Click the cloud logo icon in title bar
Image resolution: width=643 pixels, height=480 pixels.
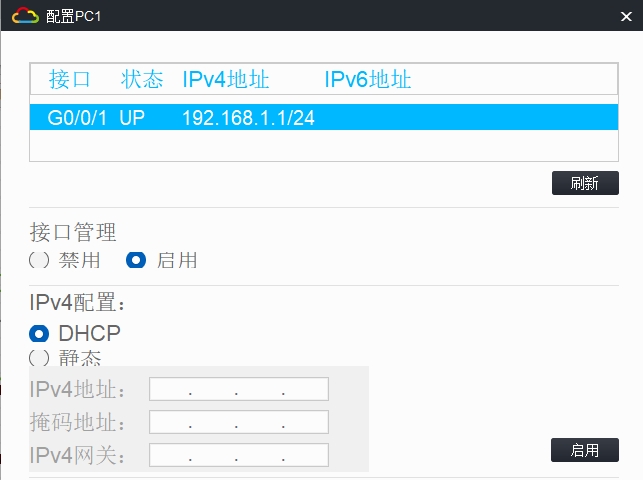25,16
